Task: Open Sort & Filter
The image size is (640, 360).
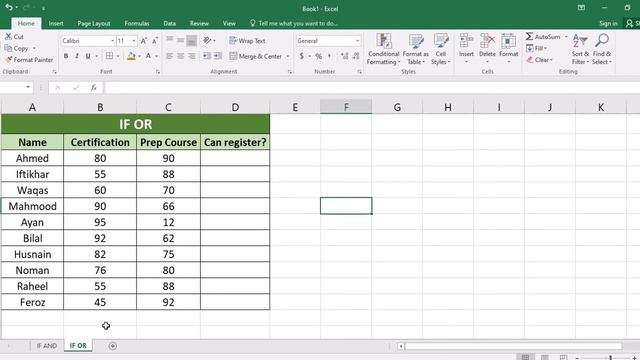Action: pos(580,49)
